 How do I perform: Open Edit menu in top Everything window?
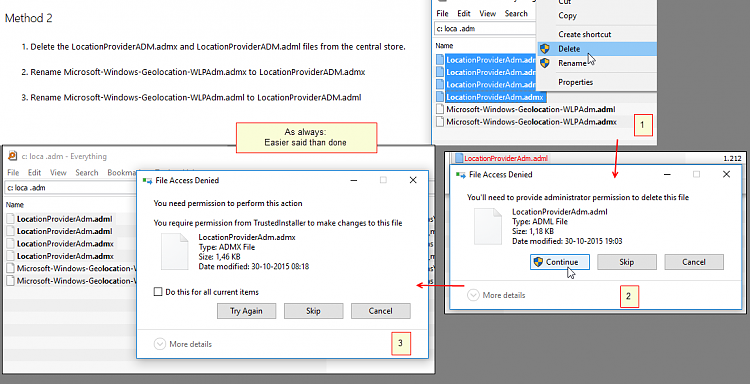[463, 13]
